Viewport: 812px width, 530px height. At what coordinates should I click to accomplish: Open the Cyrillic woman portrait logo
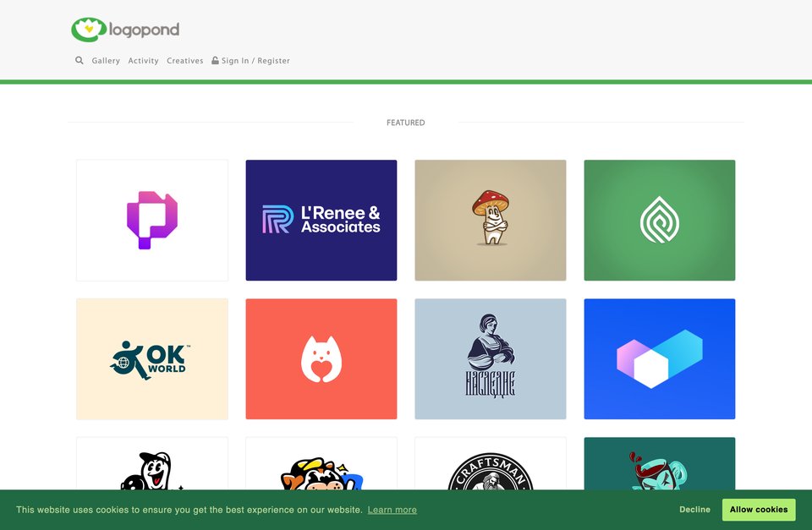[x=491, y=359]
